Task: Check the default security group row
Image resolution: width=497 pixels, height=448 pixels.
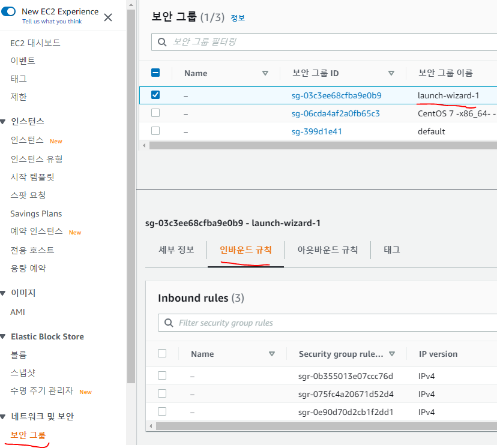Action: [155, 131]
